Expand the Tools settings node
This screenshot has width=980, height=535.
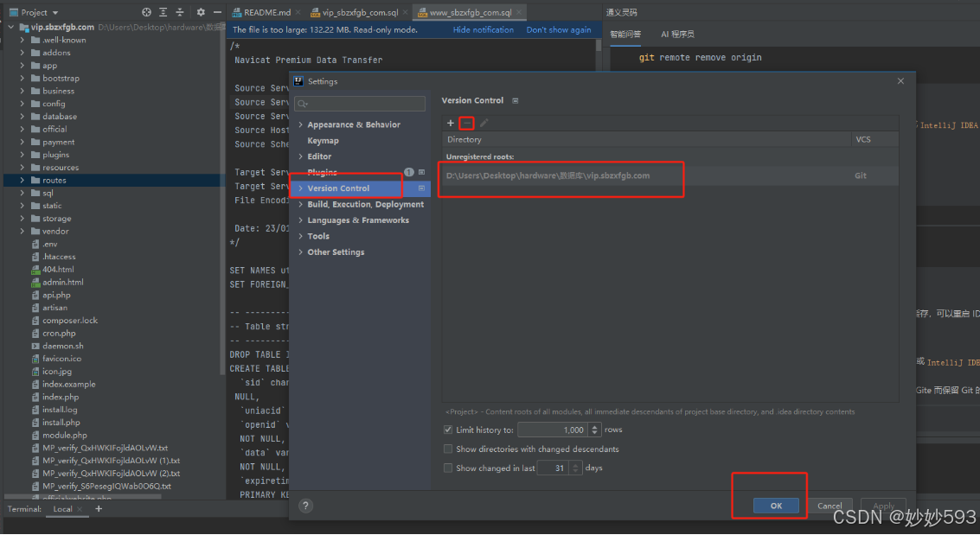pyautogui.click(x=301, y=237)
